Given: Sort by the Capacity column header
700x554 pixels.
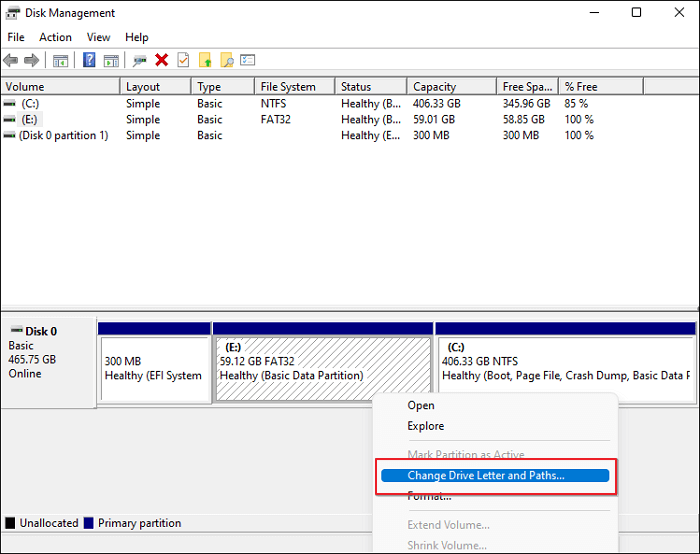Looking at the screenshot, I should [452, 87].
